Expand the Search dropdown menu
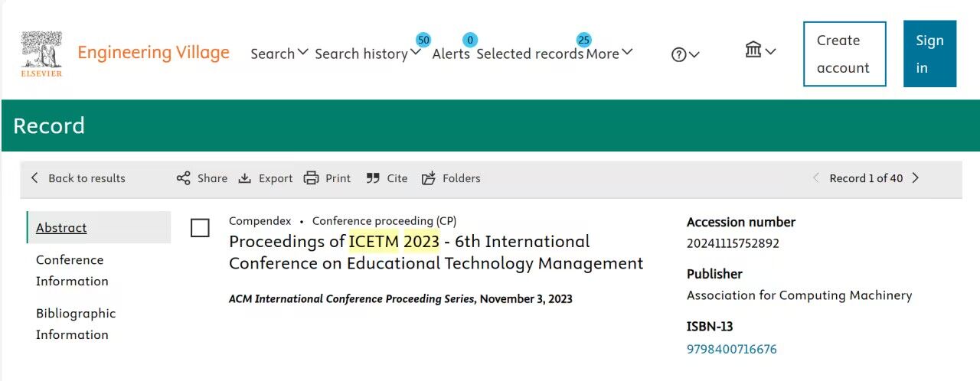980x381 pixels. click(x=279, y=54)
